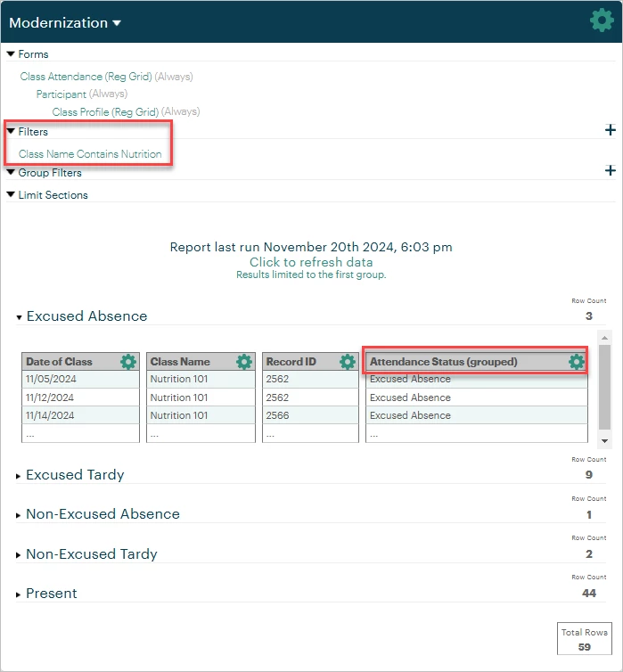Collapse the Limit Sections section
Screen dimensions: 623x672
[11, 194]
